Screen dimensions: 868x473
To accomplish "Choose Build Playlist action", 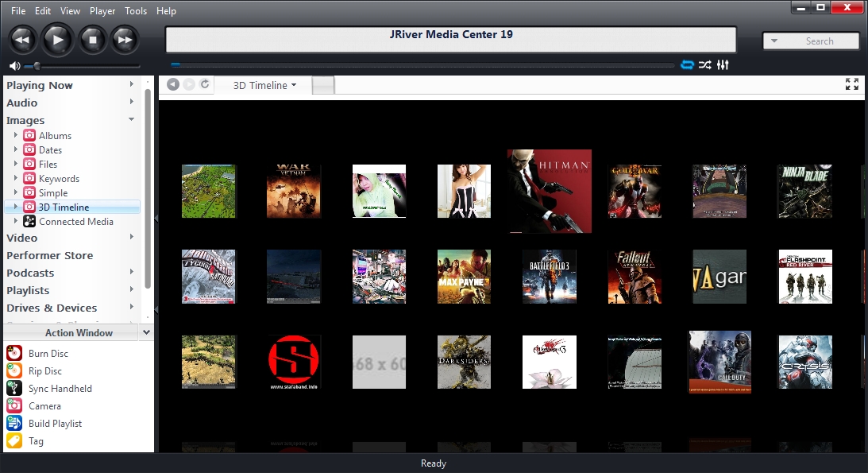I will [x=55, y=424].
